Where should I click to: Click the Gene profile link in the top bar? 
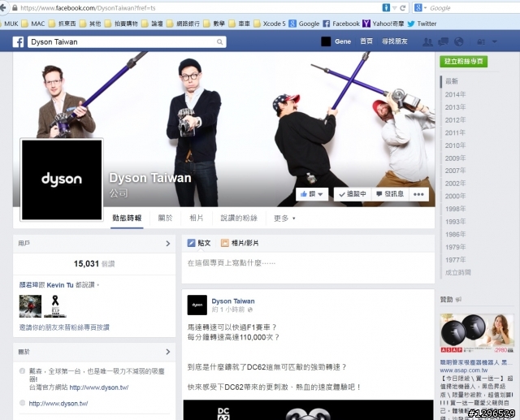pos(336,41)
